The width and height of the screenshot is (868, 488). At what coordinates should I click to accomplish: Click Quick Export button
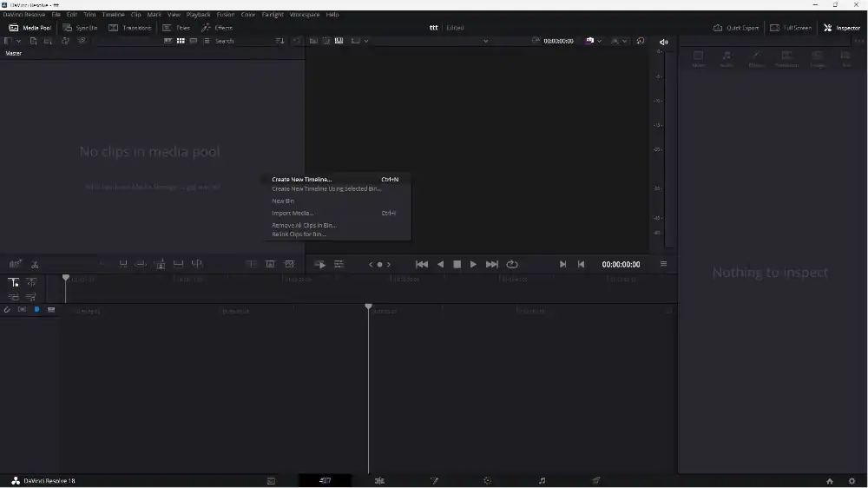tap(736, 28)
